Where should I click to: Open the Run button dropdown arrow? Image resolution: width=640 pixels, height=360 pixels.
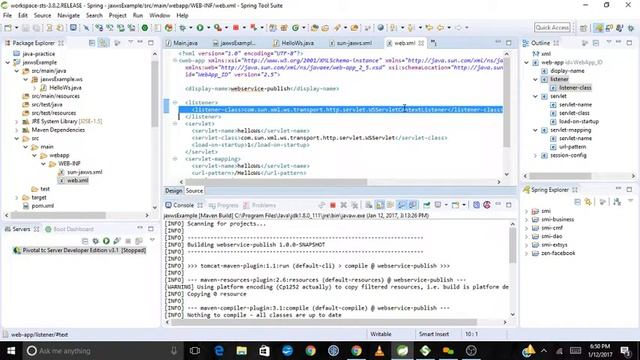pyautogui.click(x=208, y=28)
